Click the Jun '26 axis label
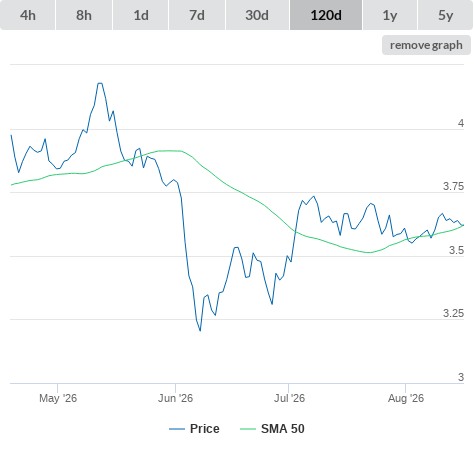The width and height of the screenshot is (474, 455). pyautogui.click(x=175, y=398)
